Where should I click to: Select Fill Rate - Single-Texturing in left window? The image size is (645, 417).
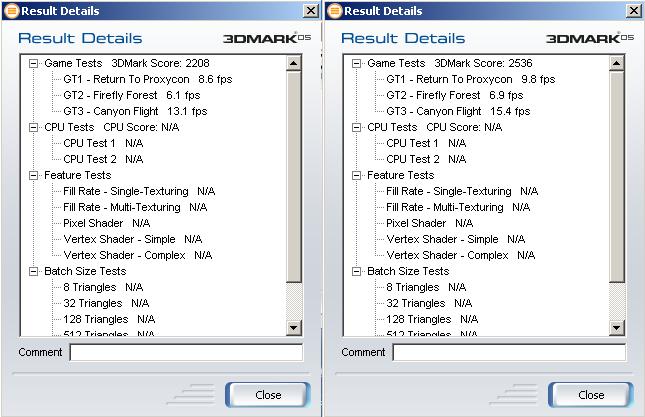[x=139, y=192]
